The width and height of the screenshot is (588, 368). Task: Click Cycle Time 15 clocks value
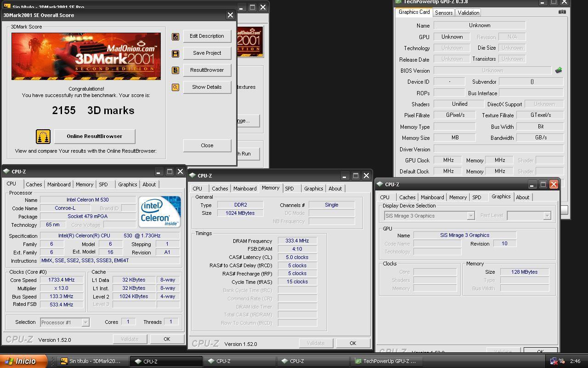297,282
